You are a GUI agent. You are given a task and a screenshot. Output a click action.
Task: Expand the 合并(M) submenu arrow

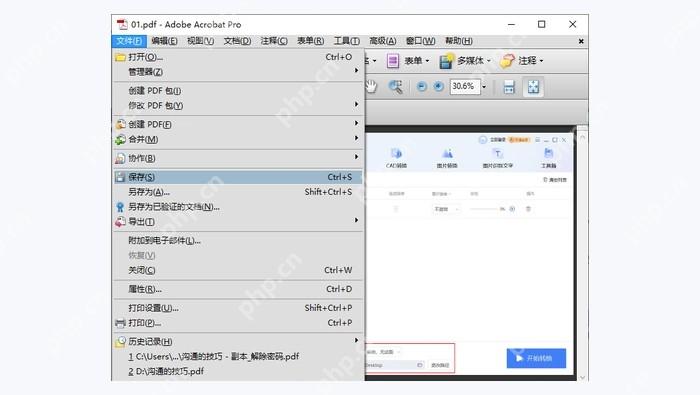tap(356, 138)
